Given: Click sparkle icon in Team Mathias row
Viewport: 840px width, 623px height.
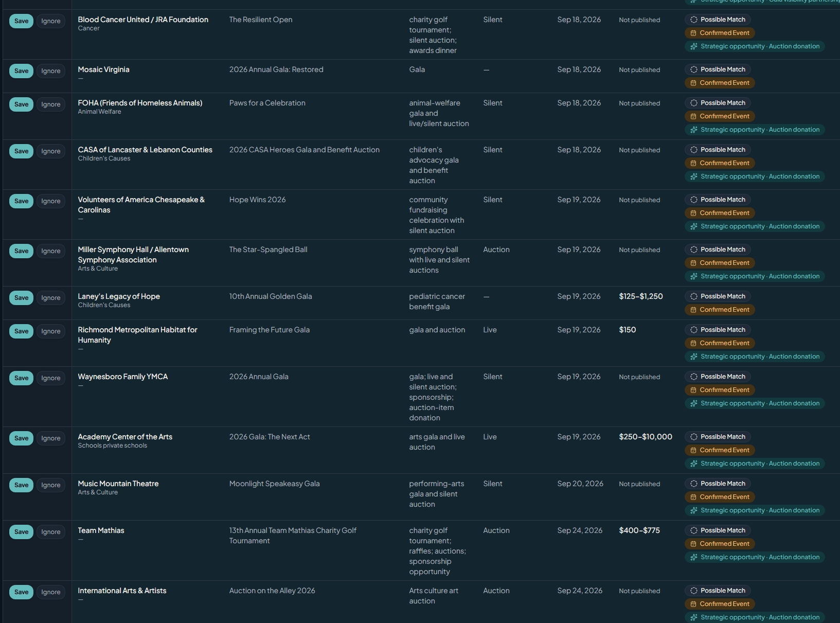Looking at the screenshot, I should point(694,557).
